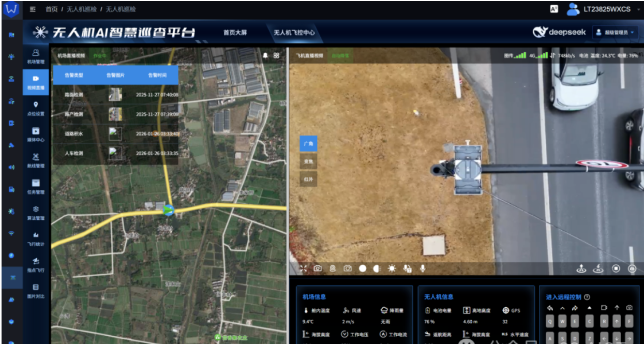The height and width of the screenshot is (344, 644).
Task: Click the microphone icon in the video toolbar
Action: tap(423, 268)
